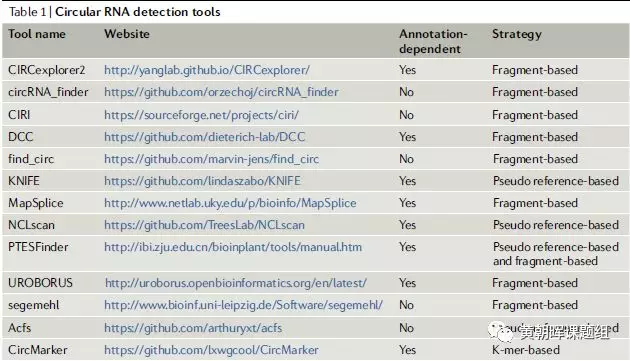Open the Acfs arthuryxt GitHub link

(193, 328)
